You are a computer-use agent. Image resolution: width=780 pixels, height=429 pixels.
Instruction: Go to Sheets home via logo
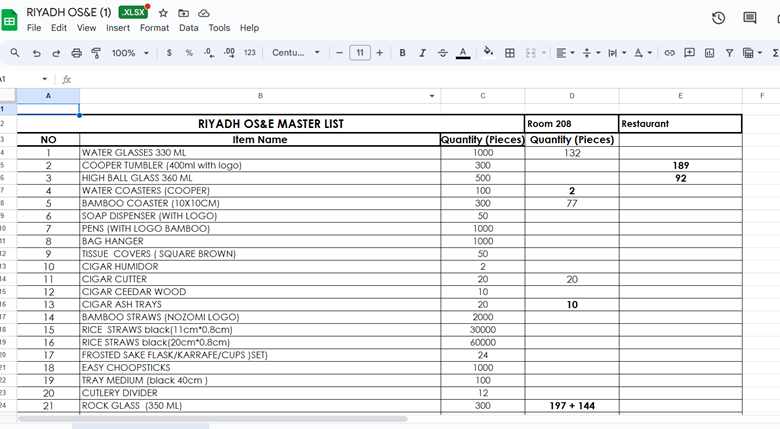(x=9, y=21)
